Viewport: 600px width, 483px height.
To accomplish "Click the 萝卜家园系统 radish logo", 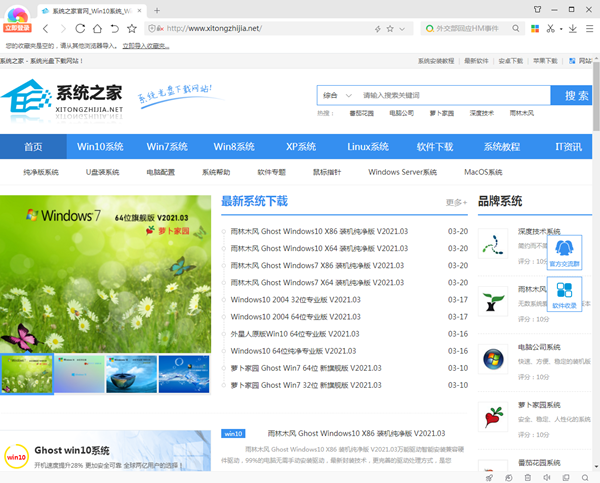I will pyautogui.click(x=493, y=417).
